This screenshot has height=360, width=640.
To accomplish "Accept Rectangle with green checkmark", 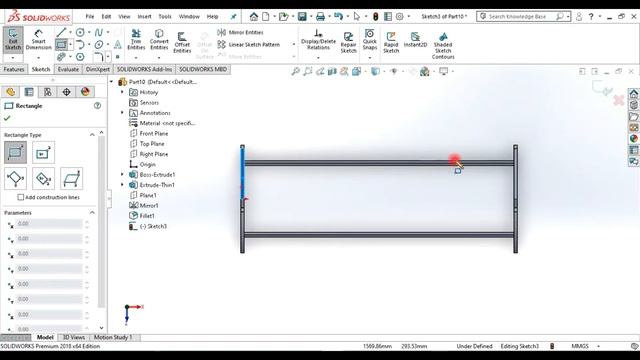I will (7, 118).
